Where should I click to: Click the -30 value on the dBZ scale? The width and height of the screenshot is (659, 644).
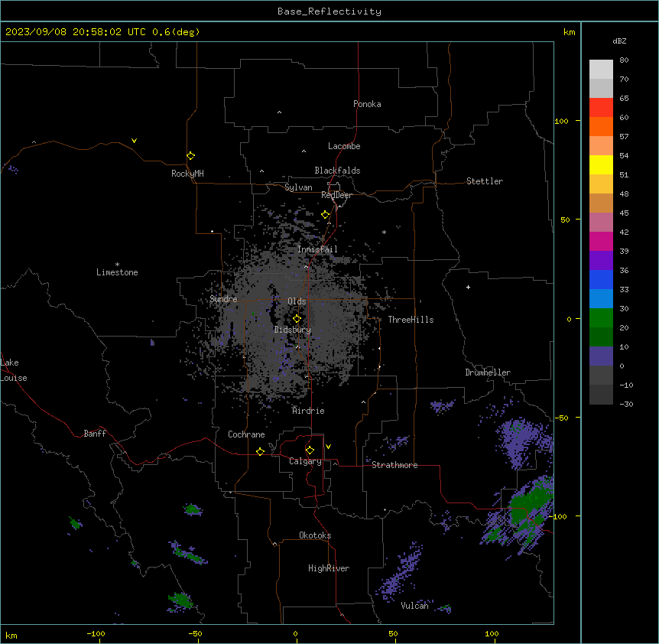pos(626,404)
